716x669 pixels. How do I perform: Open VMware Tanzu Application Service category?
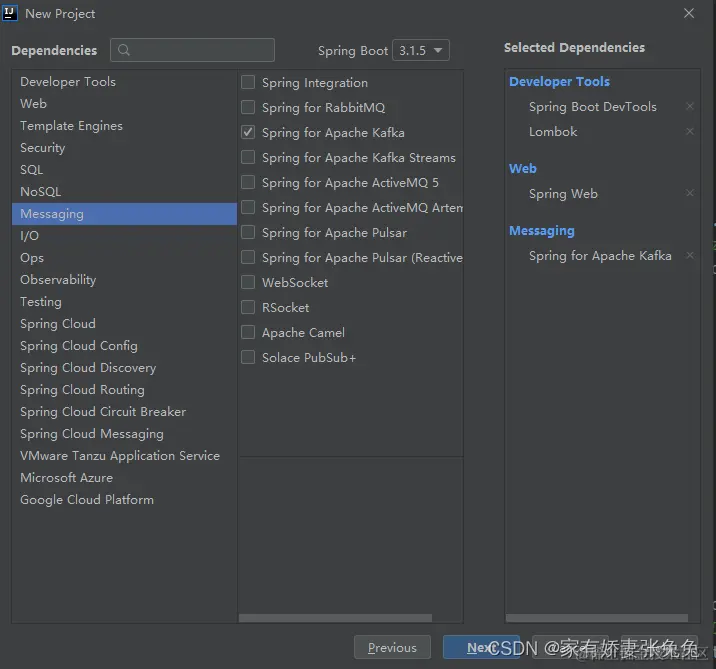click(x=124, y=455)
